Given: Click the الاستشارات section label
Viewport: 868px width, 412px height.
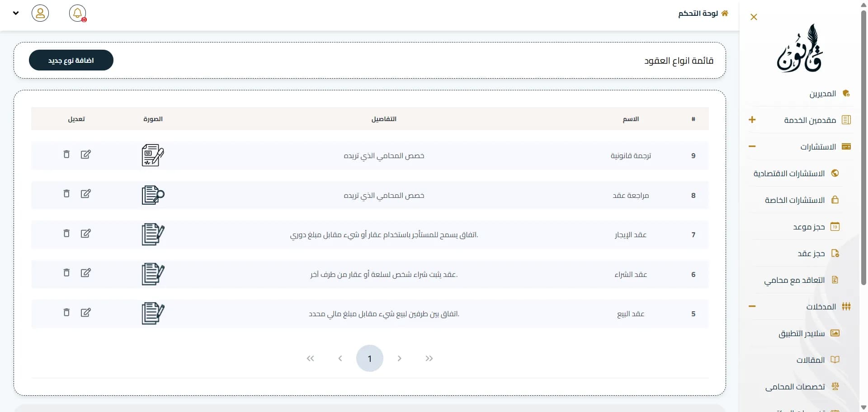Looking at the screenshot, I should point(818,147).
